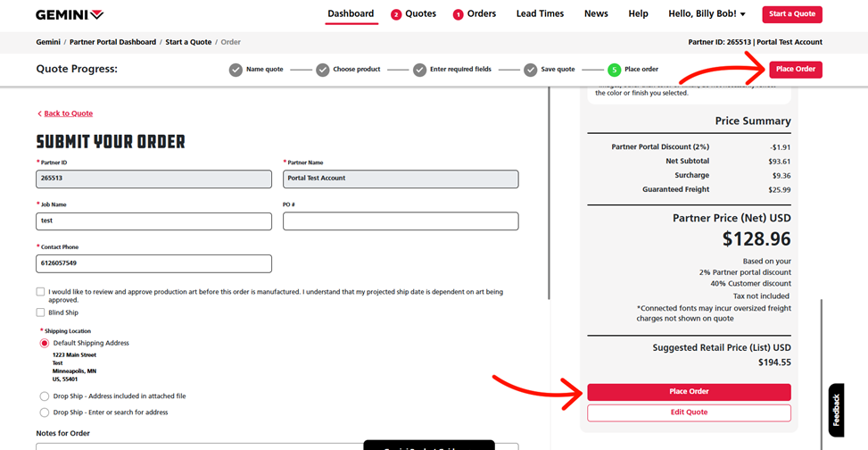Enable the review production art checkbox
The height and width of the screenshot is (450, 868).
[40, 292]
